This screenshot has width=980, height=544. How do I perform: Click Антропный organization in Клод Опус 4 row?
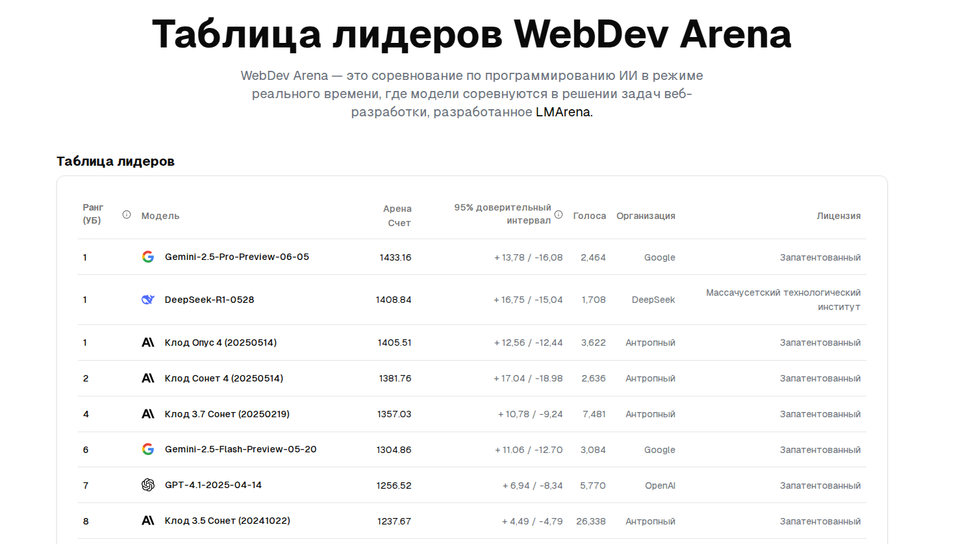(650, 343)
